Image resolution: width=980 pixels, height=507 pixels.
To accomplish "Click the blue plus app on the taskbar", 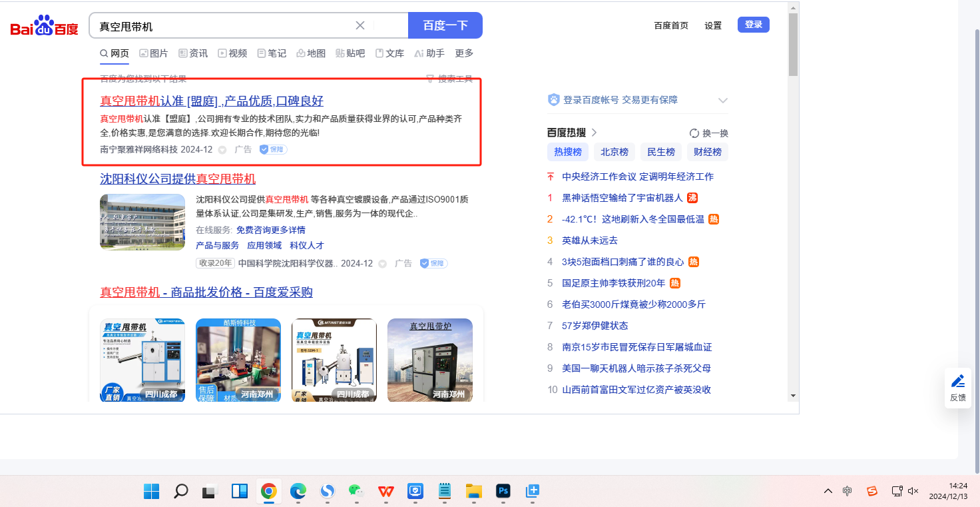I will tap(532, 492).
